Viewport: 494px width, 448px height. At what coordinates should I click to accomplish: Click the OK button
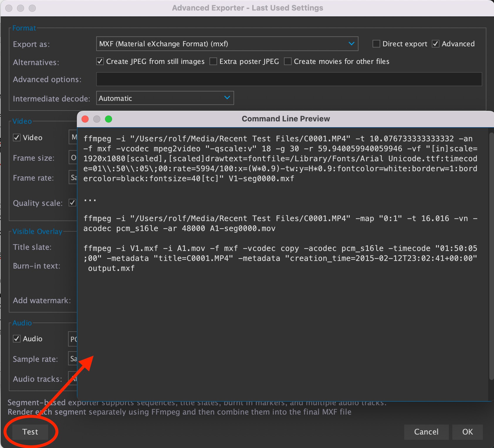[x=467, y=432]
